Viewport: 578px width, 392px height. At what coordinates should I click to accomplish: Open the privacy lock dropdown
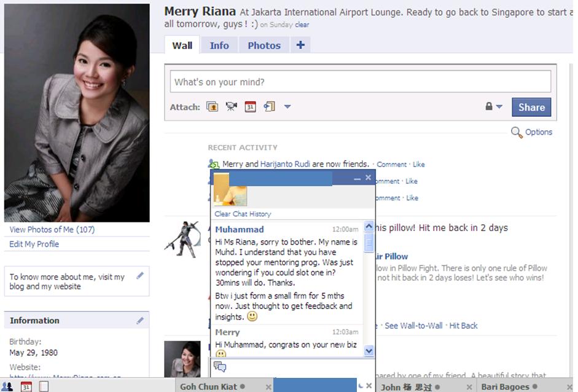[x=494, y=106]
